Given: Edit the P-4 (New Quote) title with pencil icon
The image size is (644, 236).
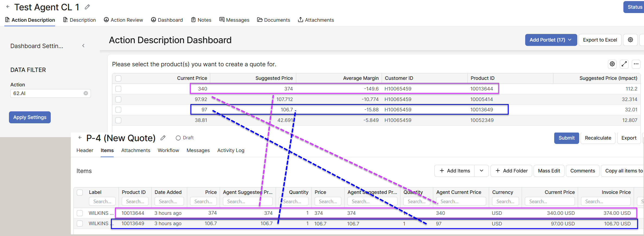Looking at the screenshot, I should tap(163, 138).
